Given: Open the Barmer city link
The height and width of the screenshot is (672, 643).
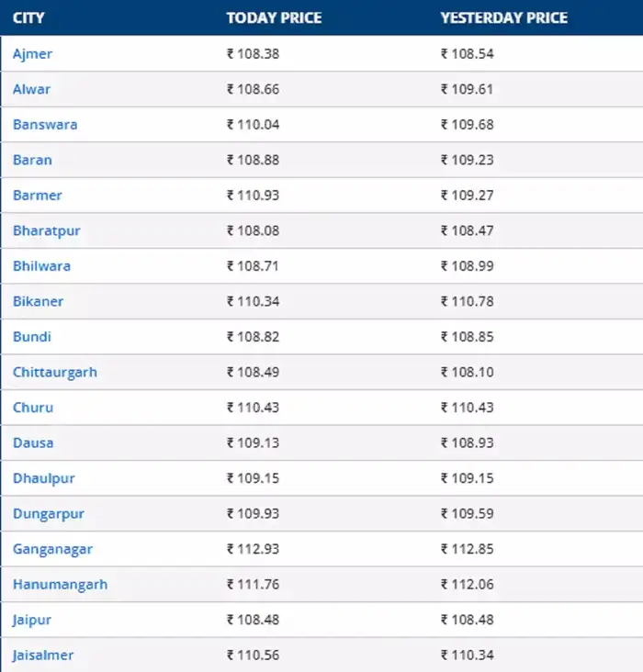Looking at the screenshot, I should coord(38,196).
